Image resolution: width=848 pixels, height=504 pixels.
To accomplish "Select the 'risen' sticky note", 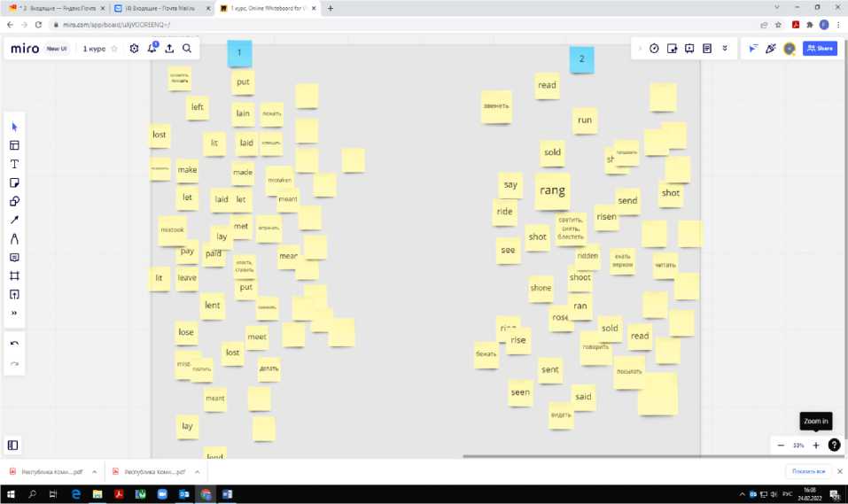I will [x=606, y=217].
